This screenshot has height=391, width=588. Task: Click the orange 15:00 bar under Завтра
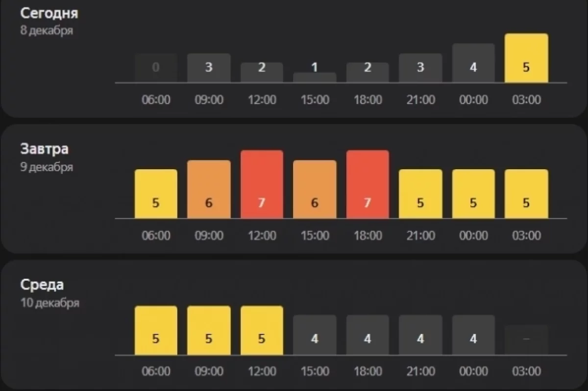(x=315, y=189)
